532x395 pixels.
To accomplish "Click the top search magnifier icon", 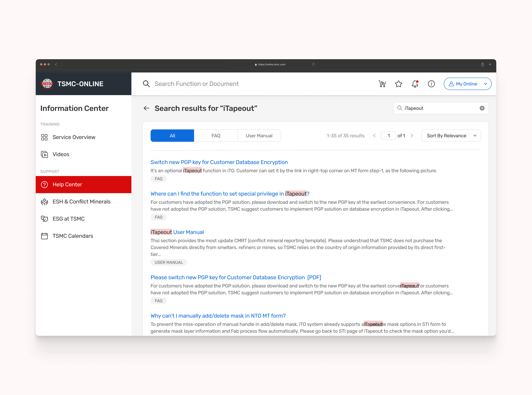I will coord(146,84).
